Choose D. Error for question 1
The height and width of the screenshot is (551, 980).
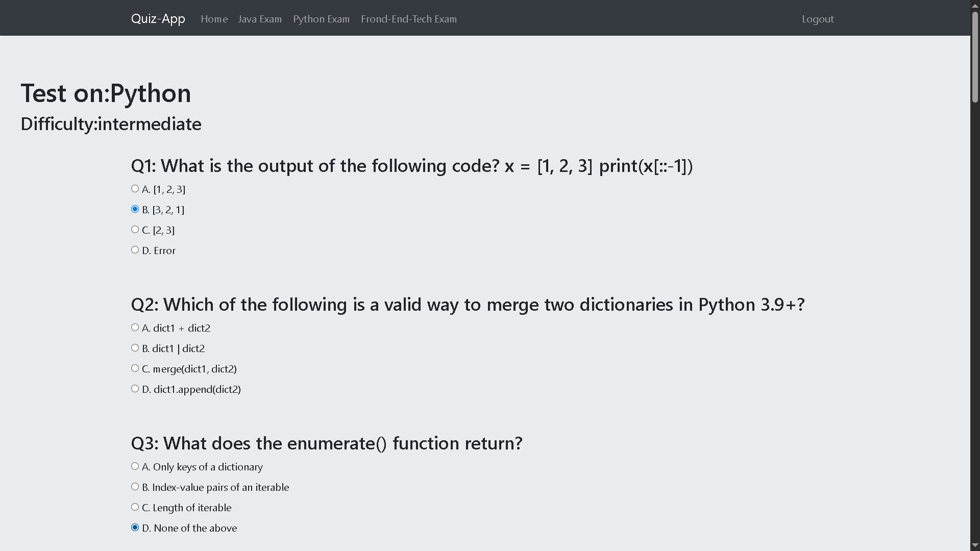135,250
